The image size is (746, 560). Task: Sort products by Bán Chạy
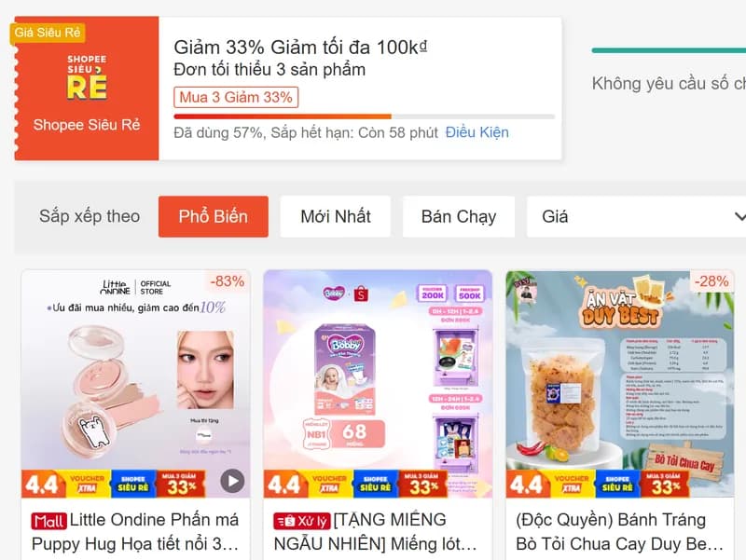pyautogui.click(x=459, y=217)
